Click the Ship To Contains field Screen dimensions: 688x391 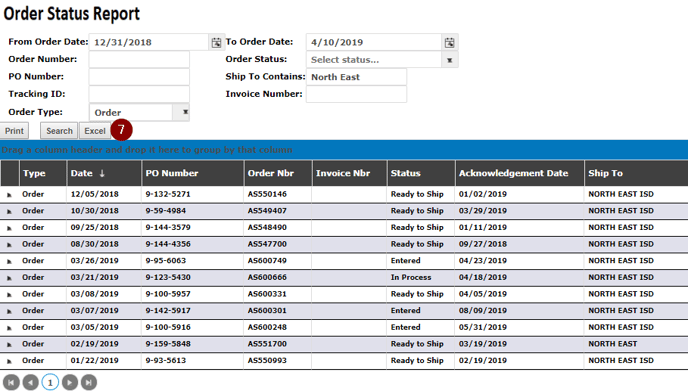point(356,77)
